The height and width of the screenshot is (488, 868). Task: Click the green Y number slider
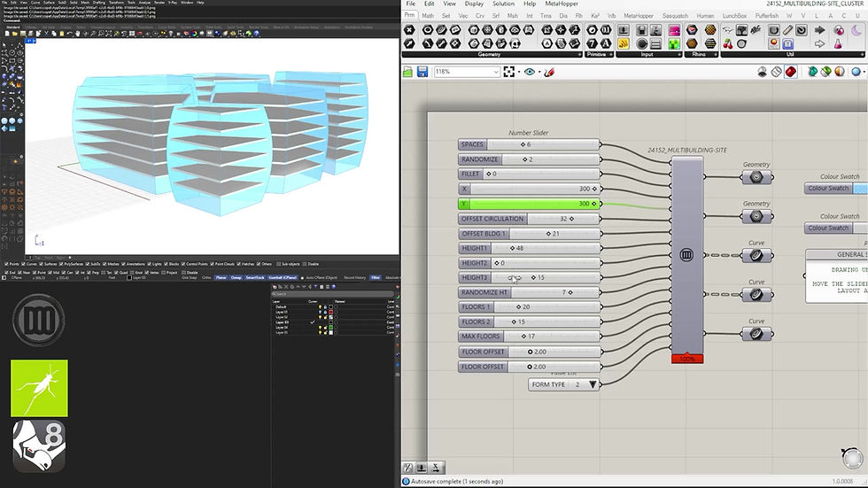tap(530, 204)
